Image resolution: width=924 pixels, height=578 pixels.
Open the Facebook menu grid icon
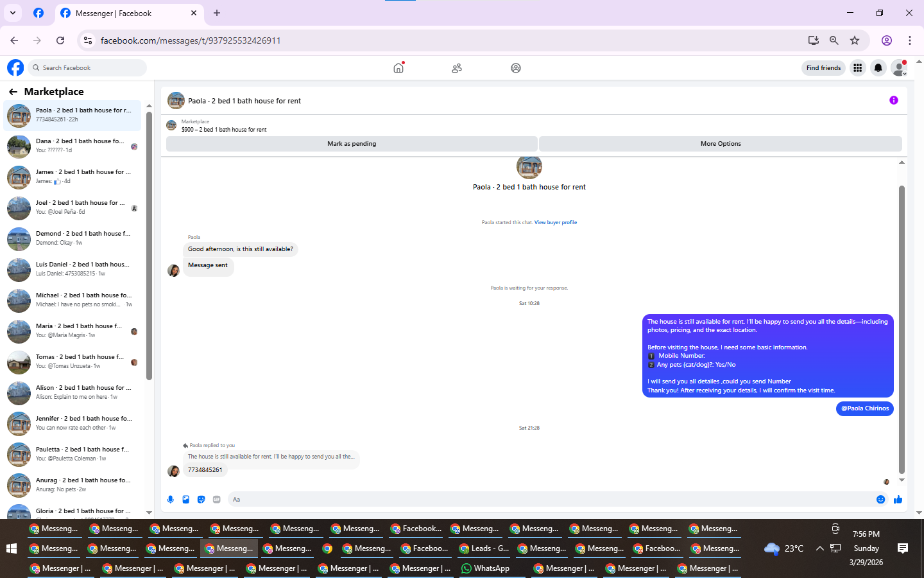pos(857,67)
